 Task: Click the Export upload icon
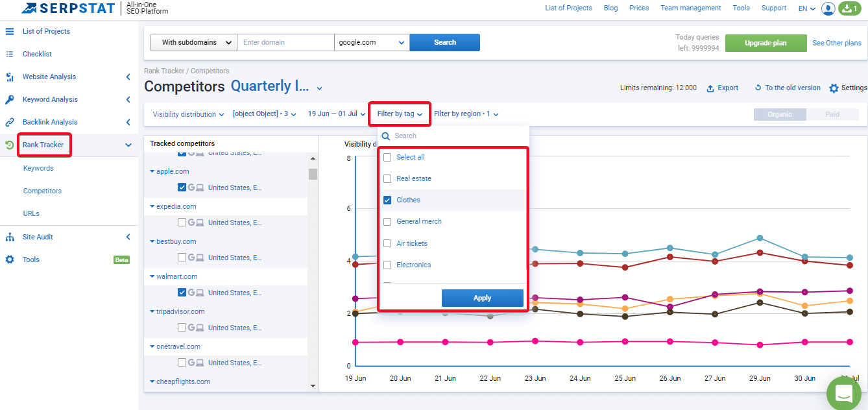[710, 88]
